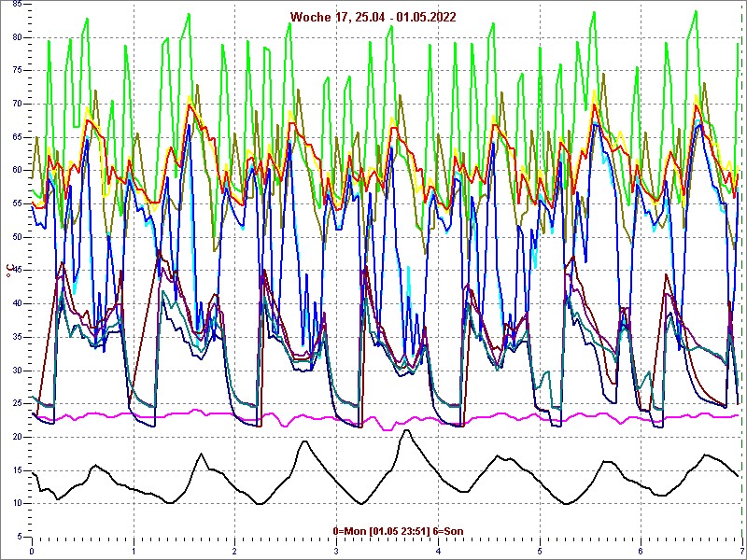Select the 15 temperature axis value

click(17, 470)
